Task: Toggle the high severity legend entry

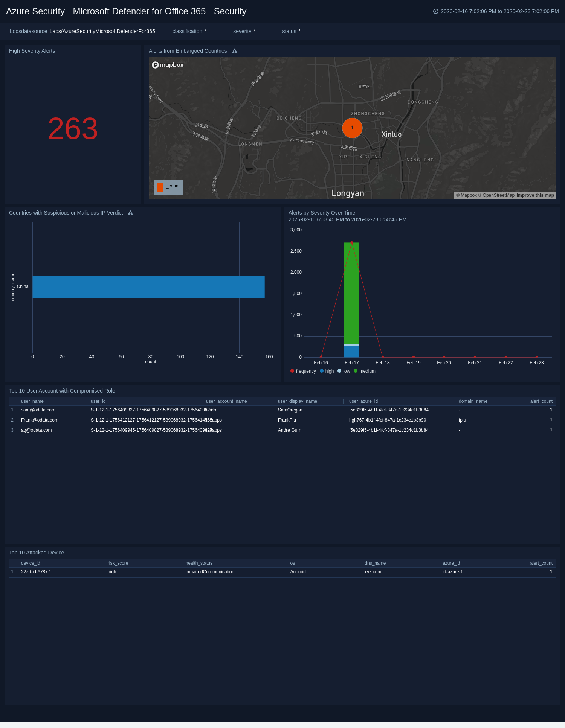Action: tap(327, 371)
